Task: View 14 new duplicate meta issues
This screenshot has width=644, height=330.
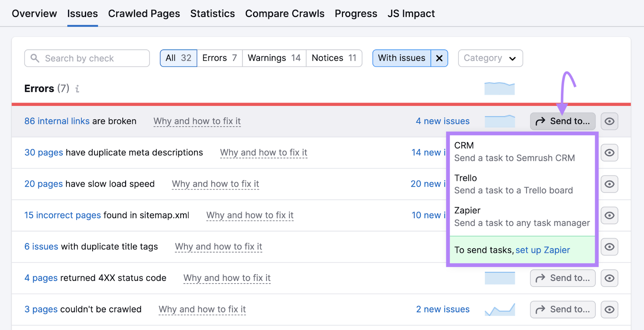Action: 429,153
